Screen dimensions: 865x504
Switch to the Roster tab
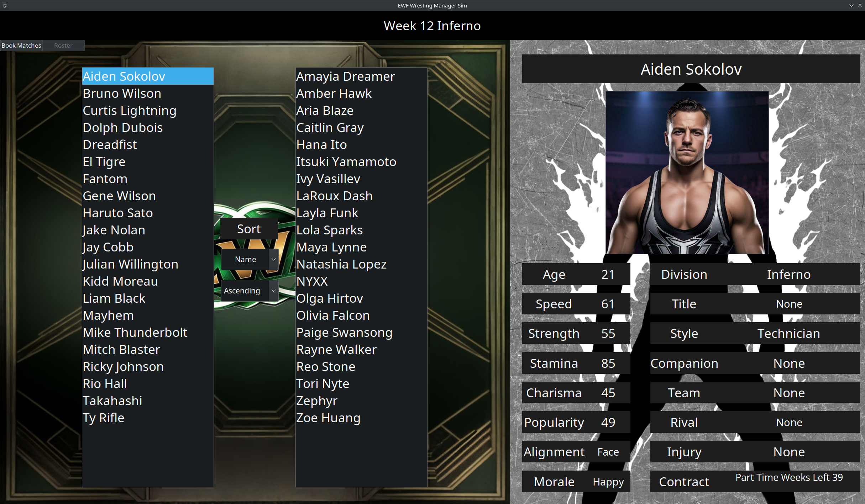pyautogui.click(x=63, y=46)
